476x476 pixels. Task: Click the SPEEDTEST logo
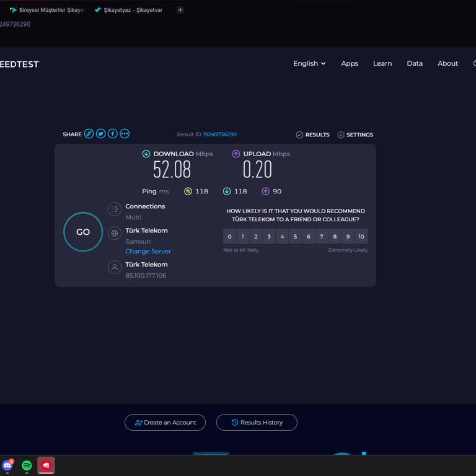tap(19, 64)
